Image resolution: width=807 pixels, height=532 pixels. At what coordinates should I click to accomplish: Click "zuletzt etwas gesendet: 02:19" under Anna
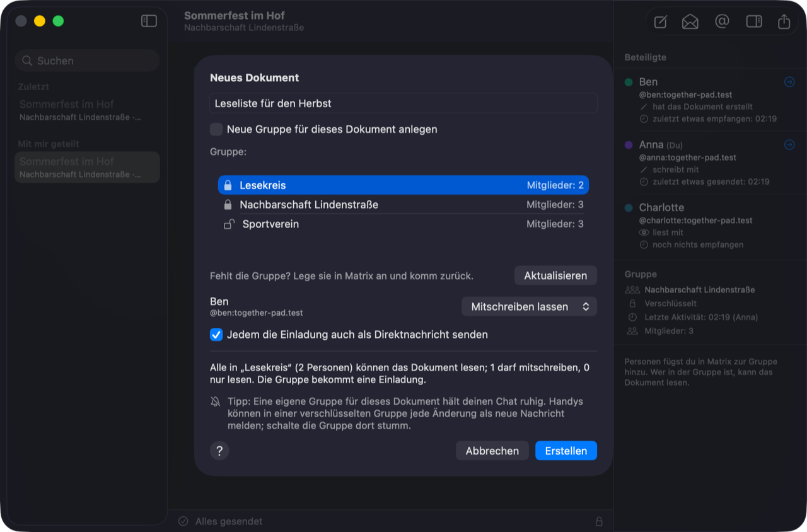(x=711, y=182)
